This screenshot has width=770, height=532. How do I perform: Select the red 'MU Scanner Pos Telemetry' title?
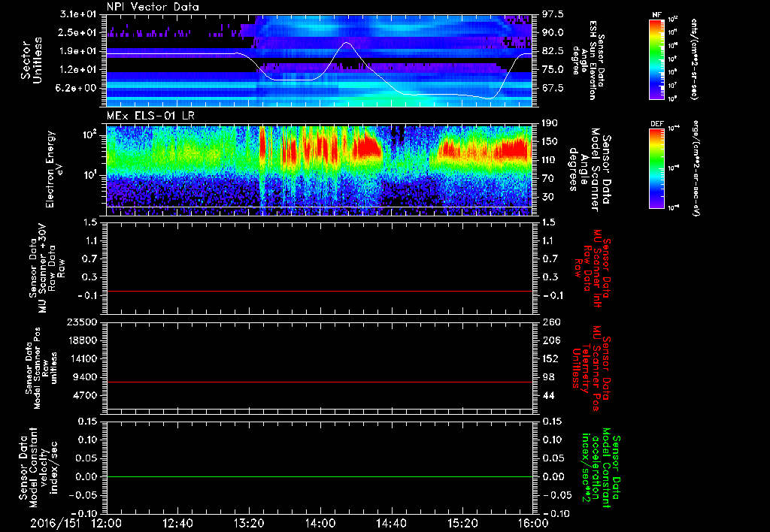592,368
